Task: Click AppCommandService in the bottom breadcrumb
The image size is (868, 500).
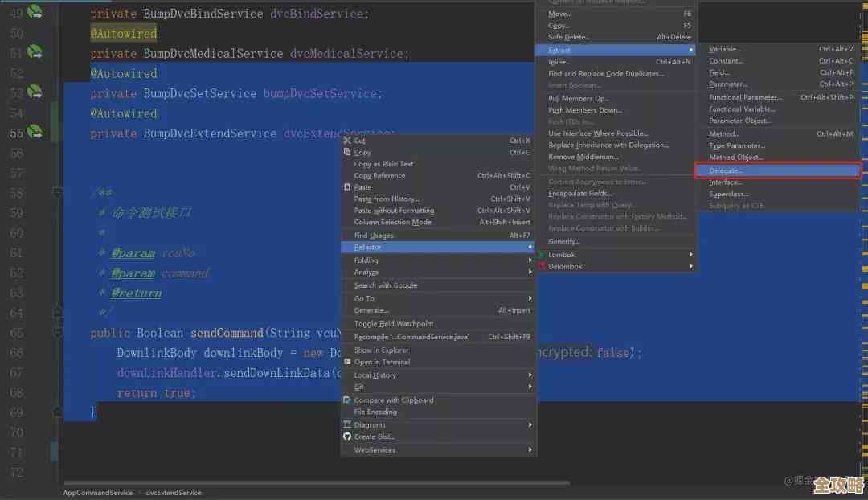Action: click(x=98, y=492)
